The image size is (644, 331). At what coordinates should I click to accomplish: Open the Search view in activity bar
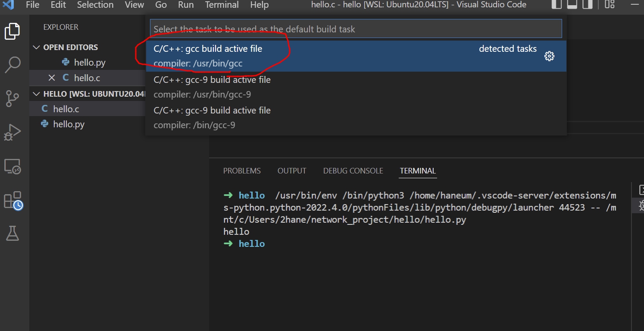coord(12,65)
